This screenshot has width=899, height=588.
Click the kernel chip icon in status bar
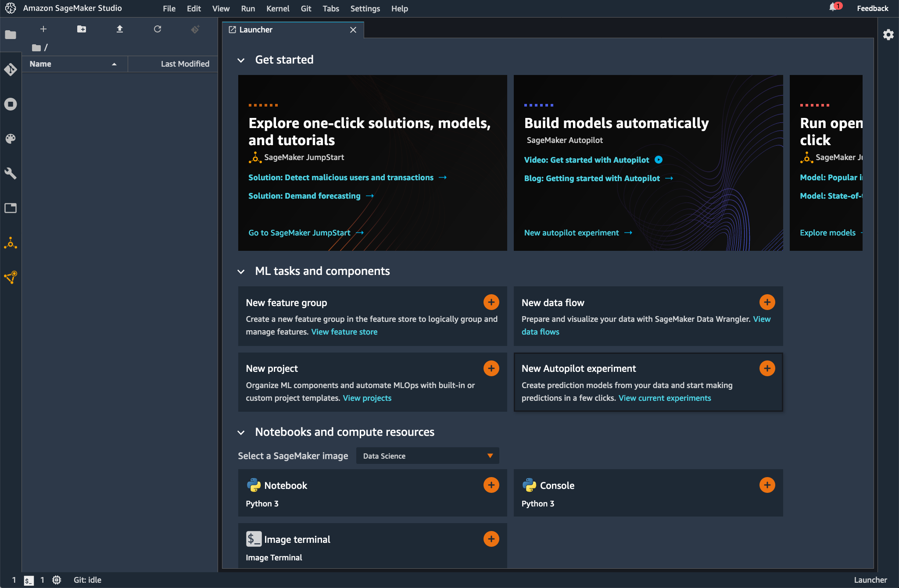(x=57, y=580)
